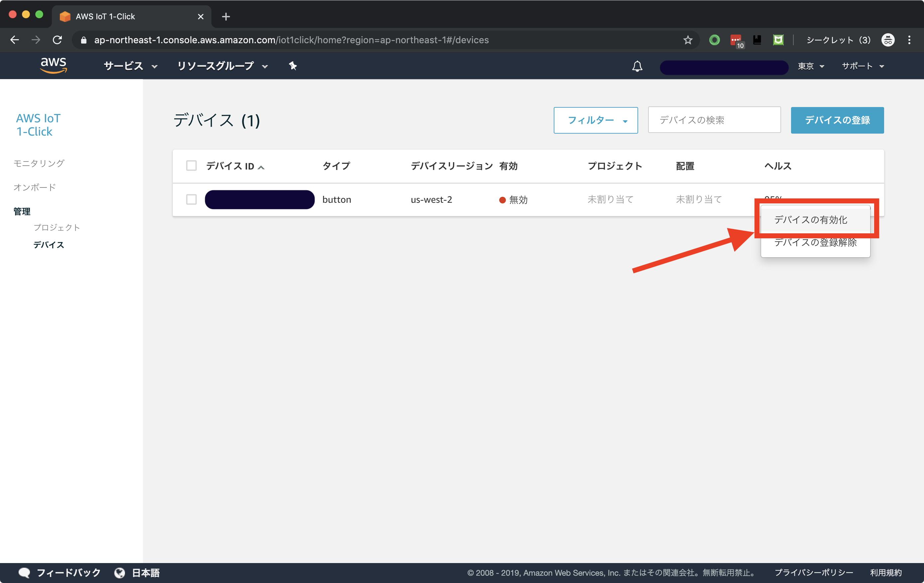This screenshot has height=583, width=924.
Task: Choose デバイスの登録解除 from menu
Action: [815, 242]
